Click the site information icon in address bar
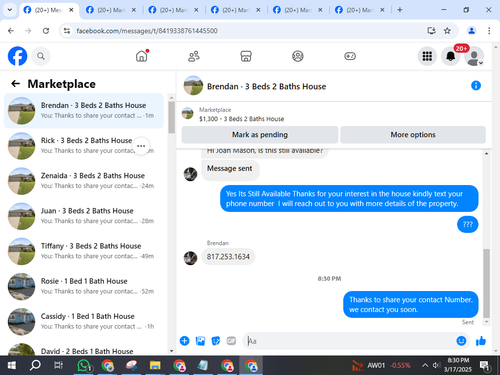The image size is (500, 375). (x=67, y=31)
